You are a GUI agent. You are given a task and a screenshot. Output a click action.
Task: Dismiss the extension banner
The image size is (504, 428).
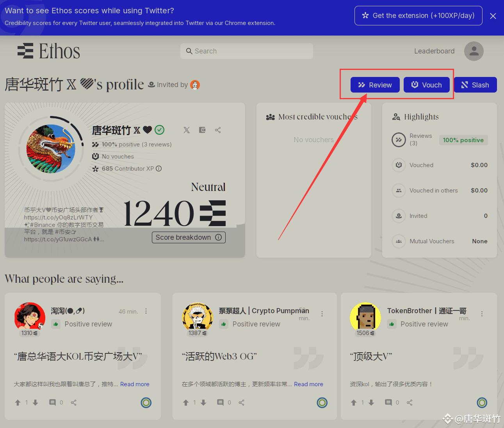tap(493, 16)
